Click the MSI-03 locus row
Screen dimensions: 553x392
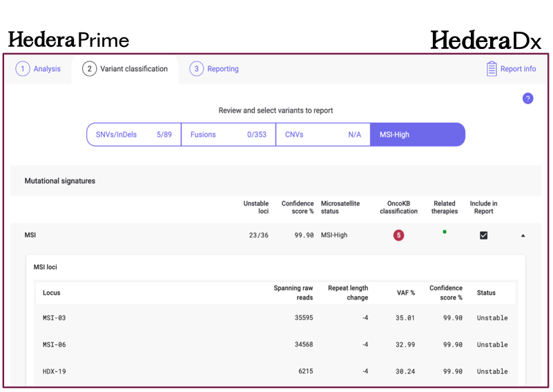pyautogui.click(x=276, y=318)
